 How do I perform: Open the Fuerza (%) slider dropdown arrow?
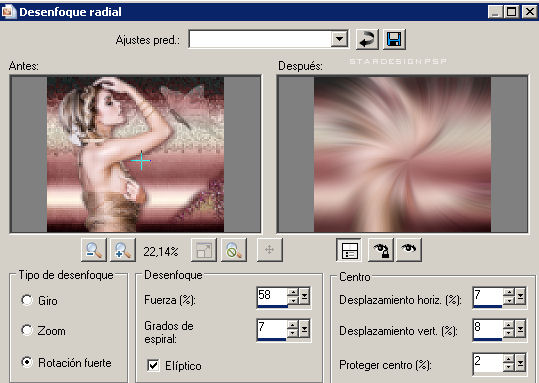tap(304, 296)
